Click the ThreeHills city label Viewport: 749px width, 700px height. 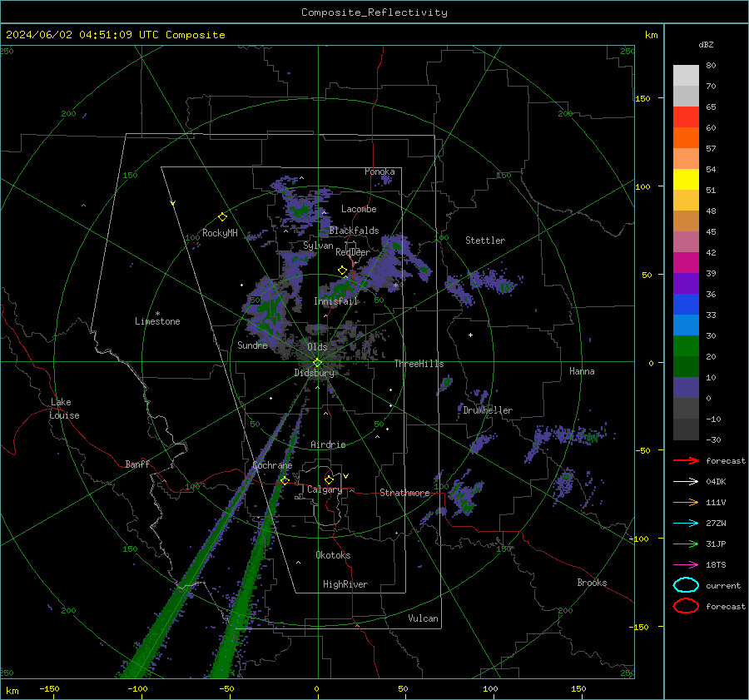(419, 364)
